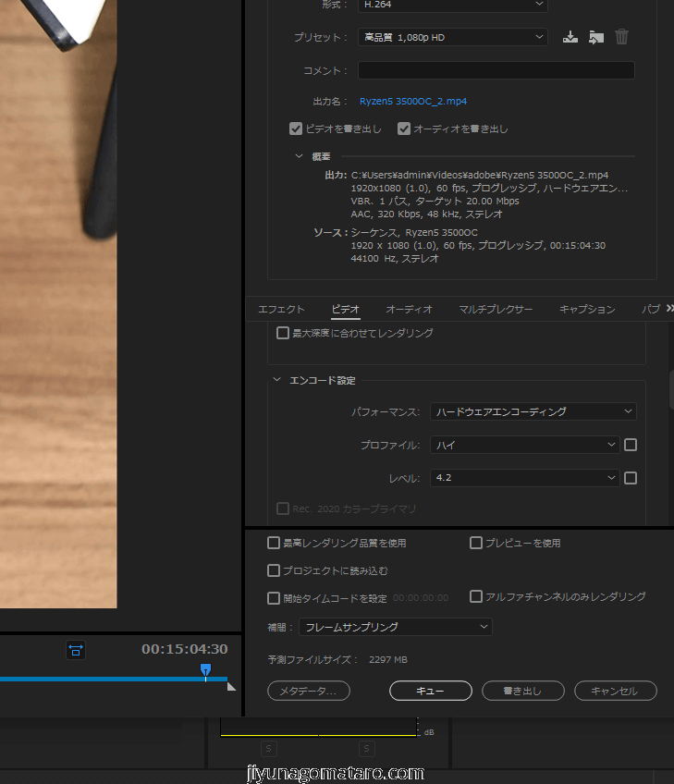Click the left S solo button

click(x=269, y=748)
